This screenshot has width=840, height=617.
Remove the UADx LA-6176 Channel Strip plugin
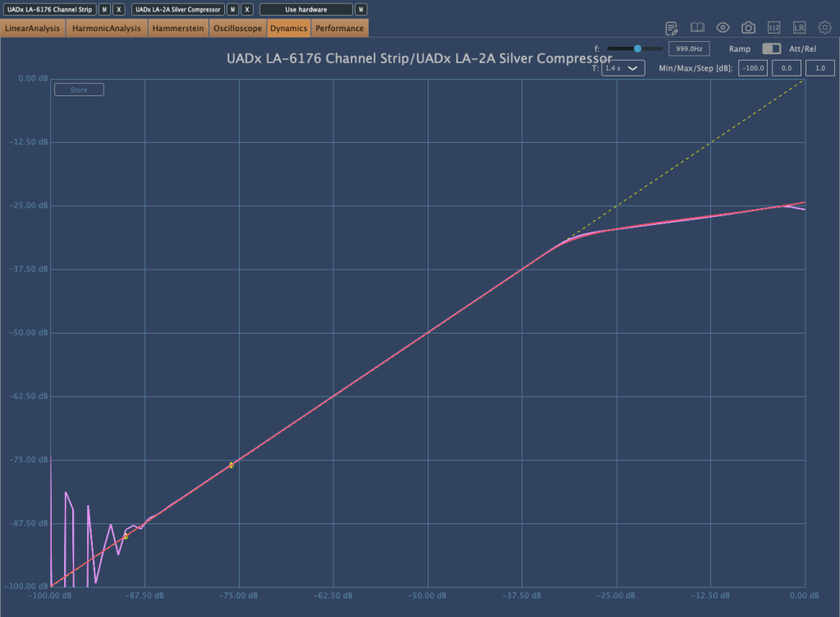(119, 9)
